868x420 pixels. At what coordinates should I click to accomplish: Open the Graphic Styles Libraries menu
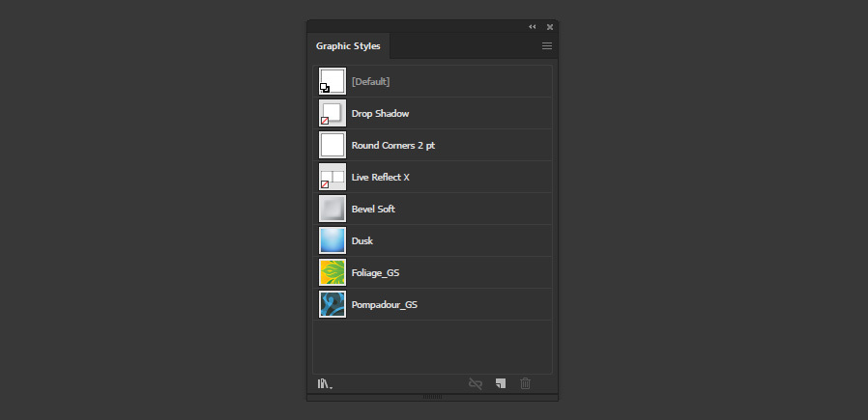click(325, 383)
